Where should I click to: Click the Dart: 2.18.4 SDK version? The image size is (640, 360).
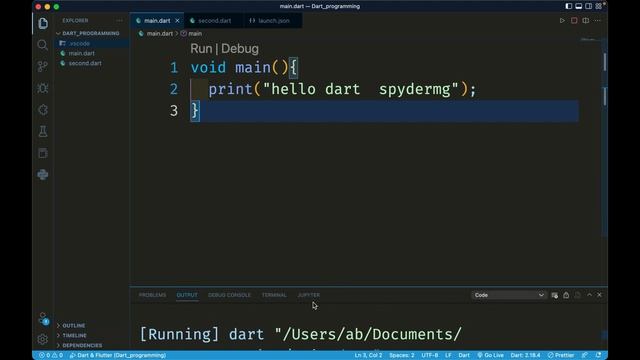(x=525, y=355)
